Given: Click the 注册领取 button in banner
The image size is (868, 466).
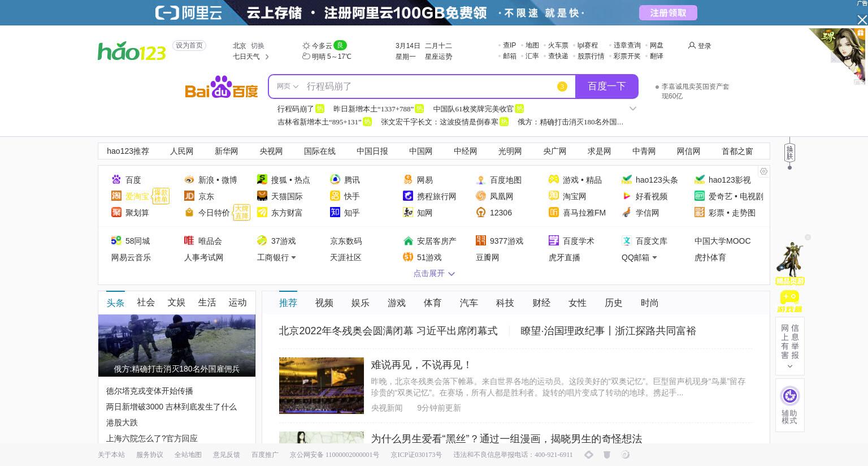Looking at the screenshot, I should [668, 12].
